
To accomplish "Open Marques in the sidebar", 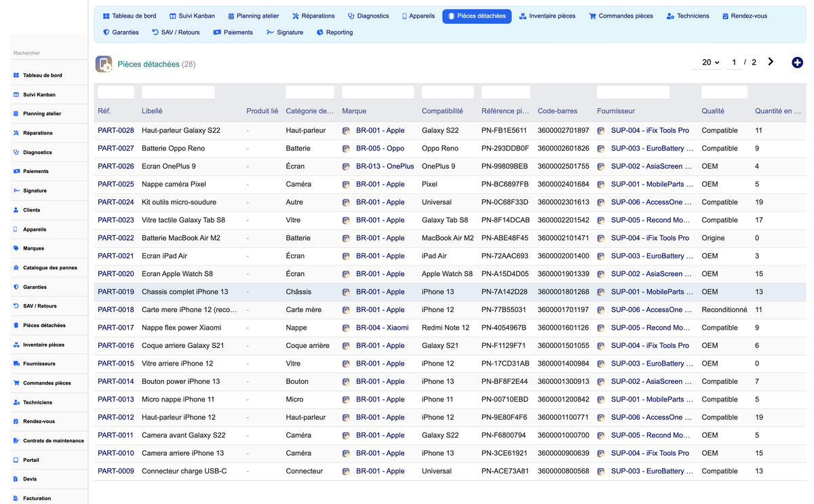I will [x=49, y=248].
